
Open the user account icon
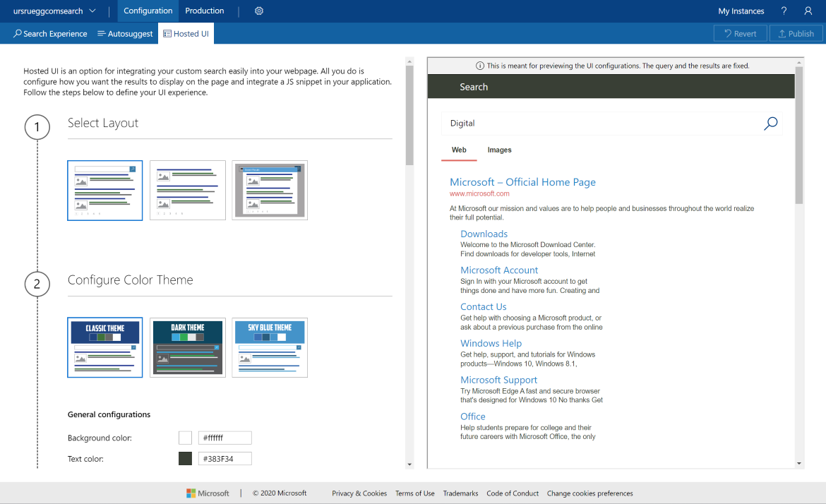click(x=808, y=11)
